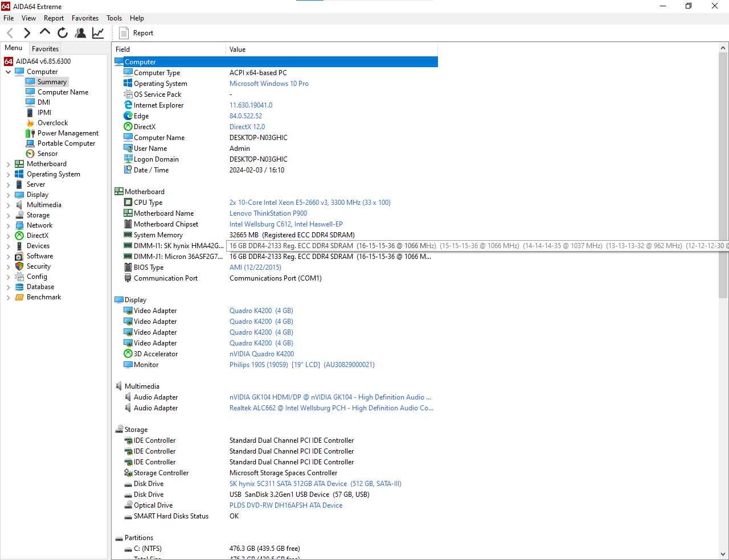The height and width of the screenshot is (560, 729).
Task: Collapse the Computer tree node
Action: coord(8,72)
